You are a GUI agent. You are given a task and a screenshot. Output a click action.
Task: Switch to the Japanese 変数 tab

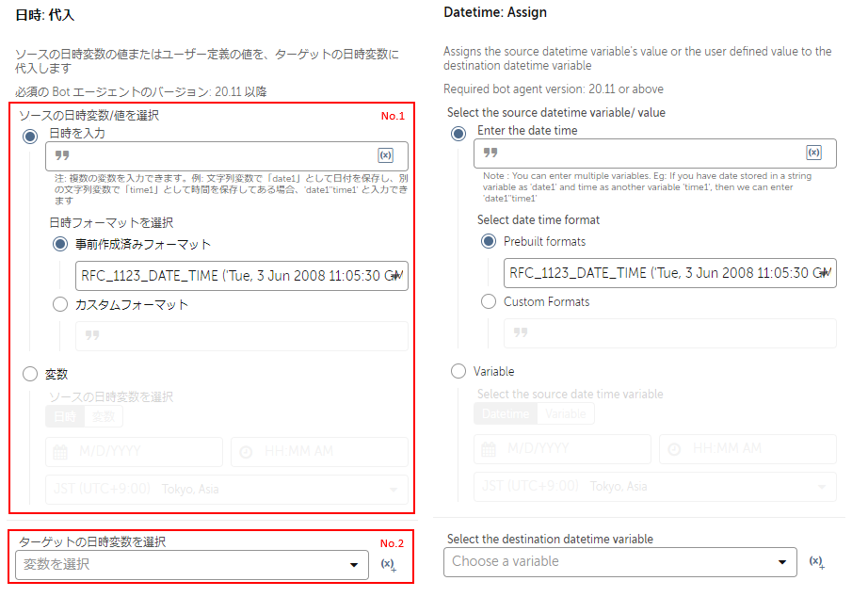(x=104, y=416)
